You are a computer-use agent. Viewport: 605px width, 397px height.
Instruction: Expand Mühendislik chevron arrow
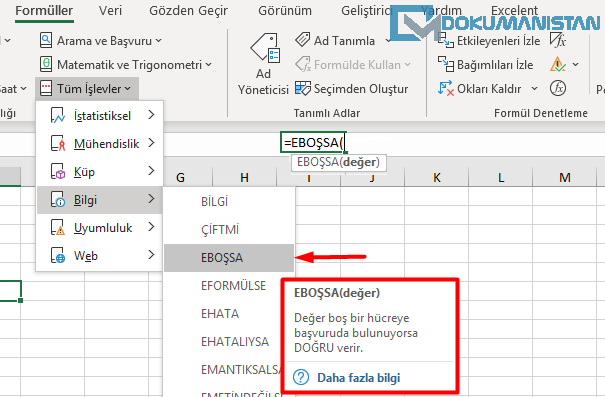[151, 143]
